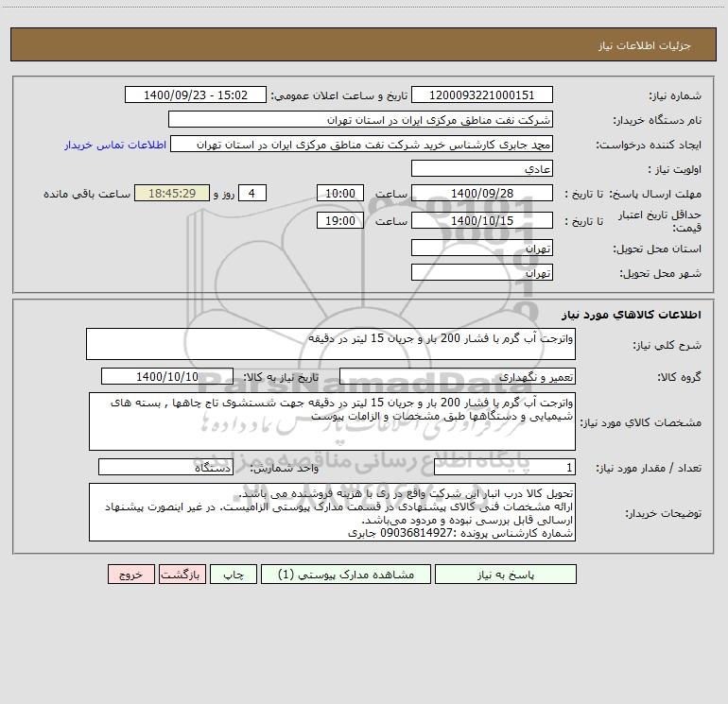Click the اولویت نیاز label
The image size is (728, 704).
[675, 169]
